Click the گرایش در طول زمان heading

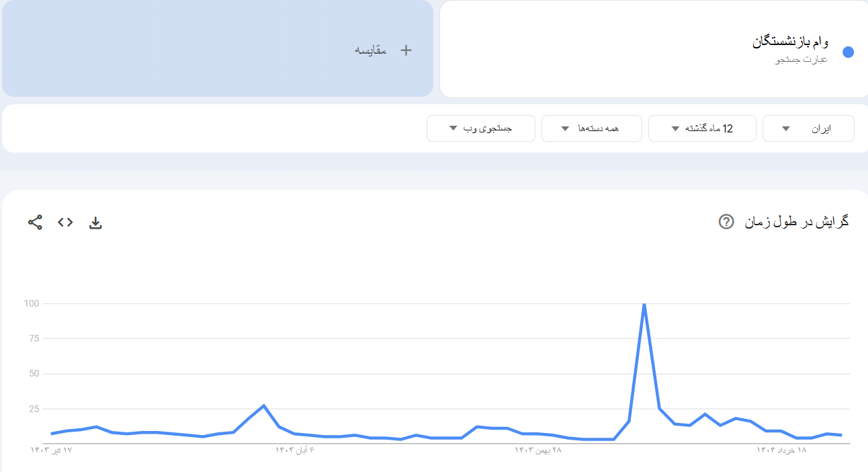797,222
